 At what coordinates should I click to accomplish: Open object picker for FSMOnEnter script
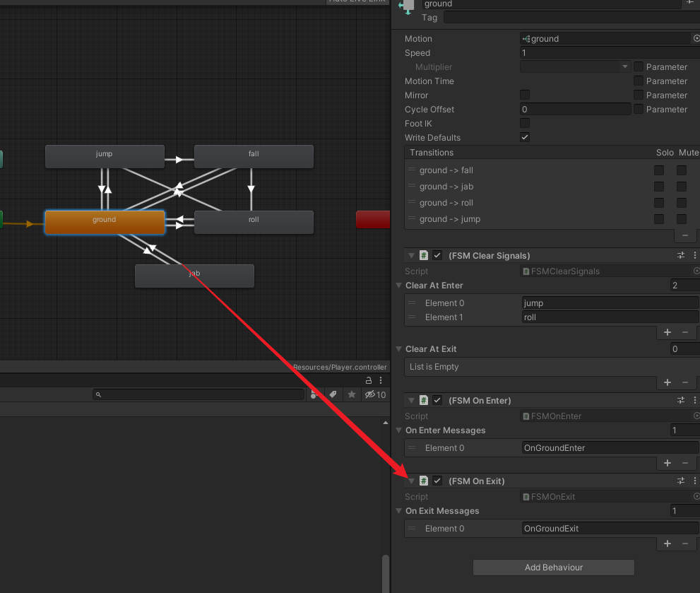pyautogui.click(x=696, y=416)
